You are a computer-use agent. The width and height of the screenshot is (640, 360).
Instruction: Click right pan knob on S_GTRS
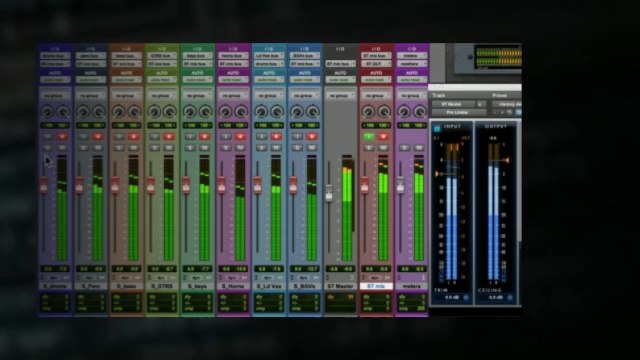point(170,111)
